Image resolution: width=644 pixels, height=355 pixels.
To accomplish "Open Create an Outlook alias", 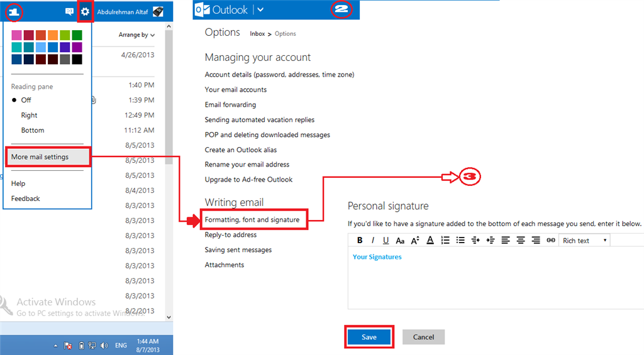I will click(241, 150).
